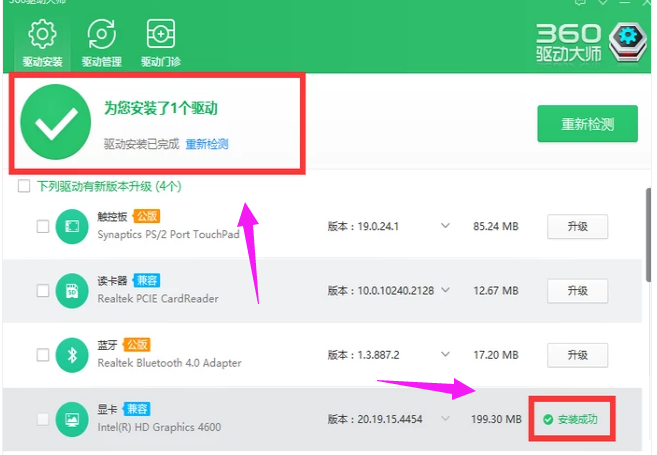Click the 360驱动大师 logo icon

[627, 42]
